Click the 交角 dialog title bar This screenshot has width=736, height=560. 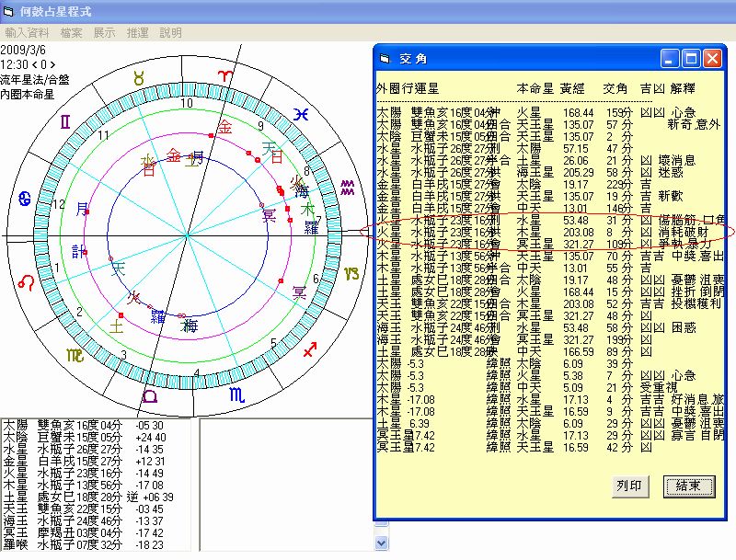[515, 58]
